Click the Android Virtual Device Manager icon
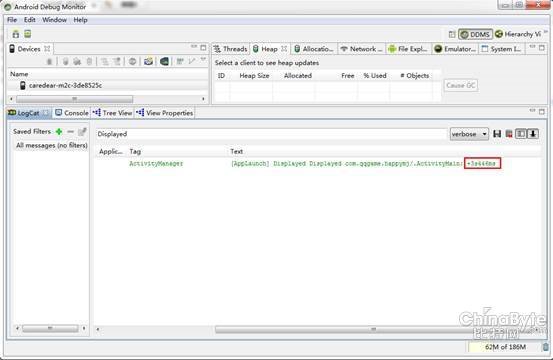Viewport: 553px width, 360px height. click(x=28, y=34)
